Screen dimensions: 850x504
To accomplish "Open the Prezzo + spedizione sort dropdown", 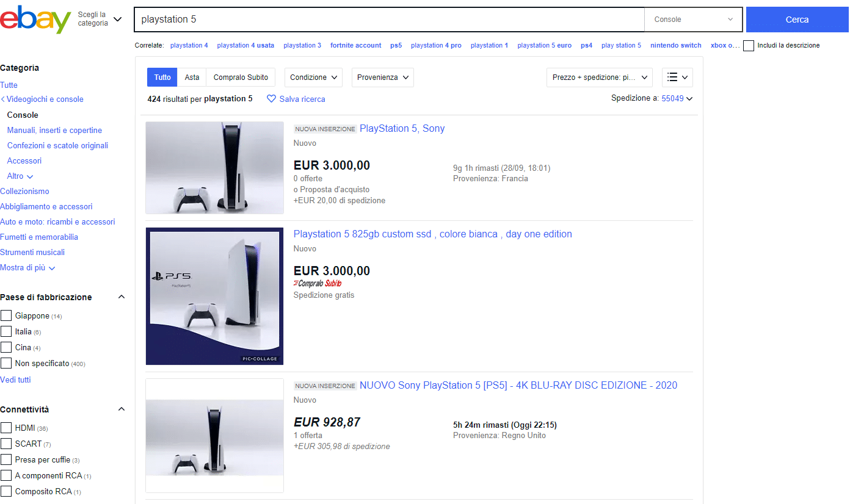I will coord(600,77).
